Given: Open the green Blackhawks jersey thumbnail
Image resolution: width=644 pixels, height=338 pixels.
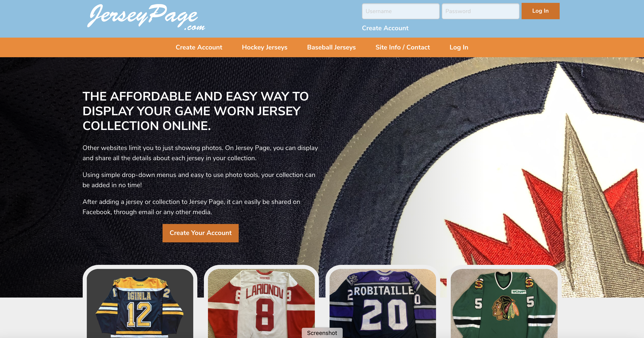Looking at the screenshot, I should (504, 303).
